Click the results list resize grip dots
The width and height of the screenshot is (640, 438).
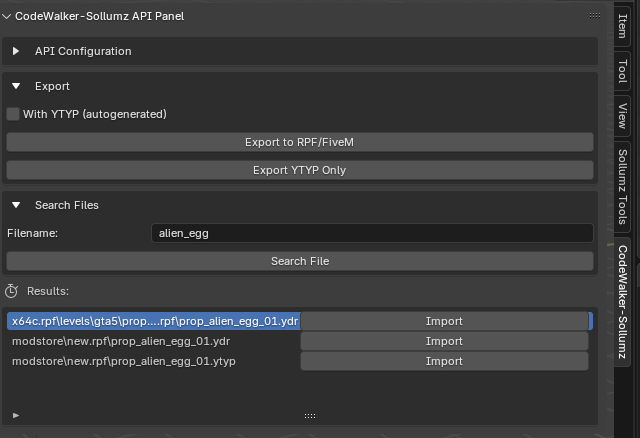(310, 416)
